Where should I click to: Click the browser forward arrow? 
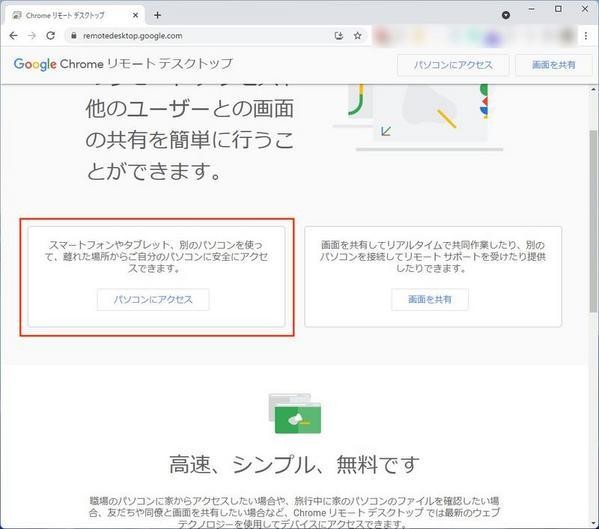[32, 36]
